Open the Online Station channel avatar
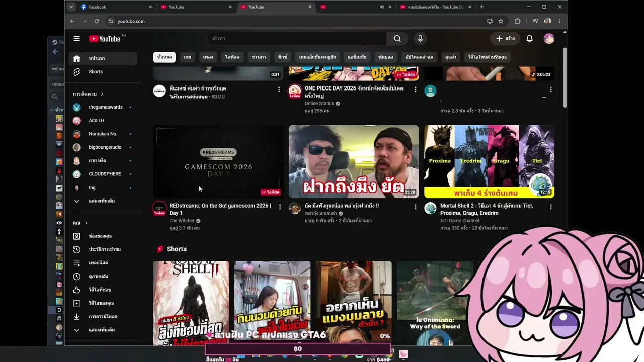Viewport: 644px width, 362px height. pyautogui.click(x=294, y=91)
